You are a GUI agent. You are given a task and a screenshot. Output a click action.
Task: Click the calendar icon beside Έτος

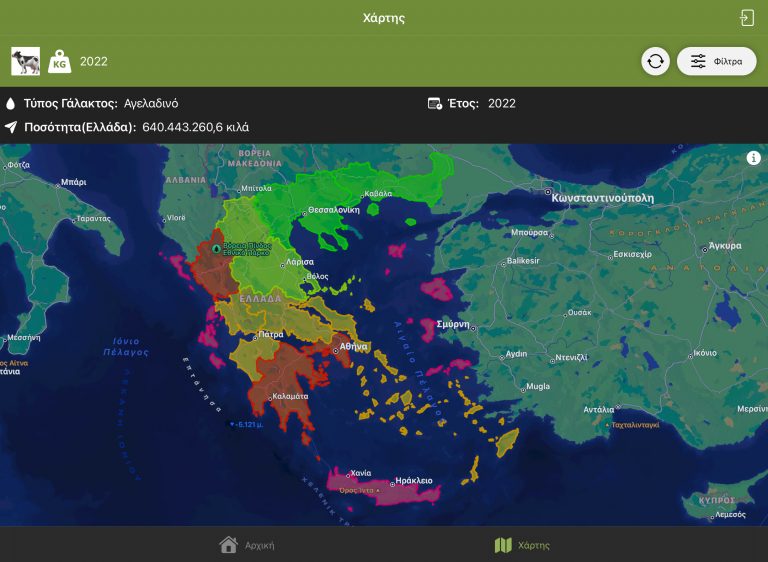click(x=434, y=103)
